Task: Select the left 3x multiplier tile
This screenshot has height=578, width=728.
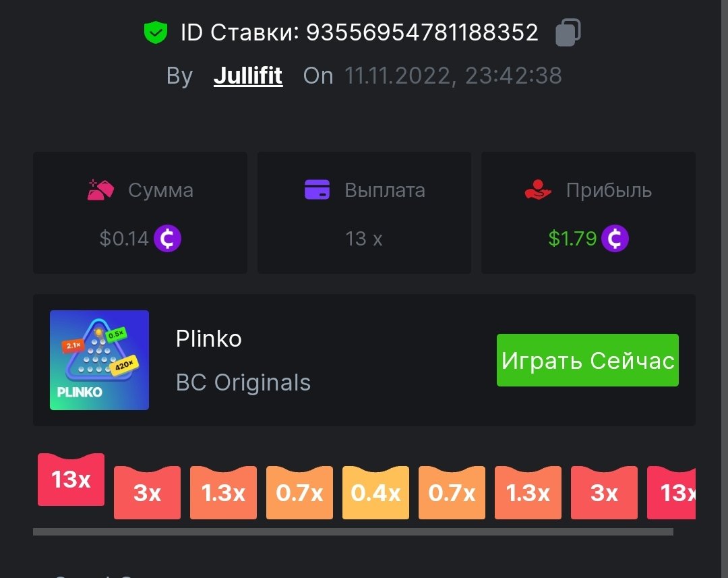Action: point(147,492)
